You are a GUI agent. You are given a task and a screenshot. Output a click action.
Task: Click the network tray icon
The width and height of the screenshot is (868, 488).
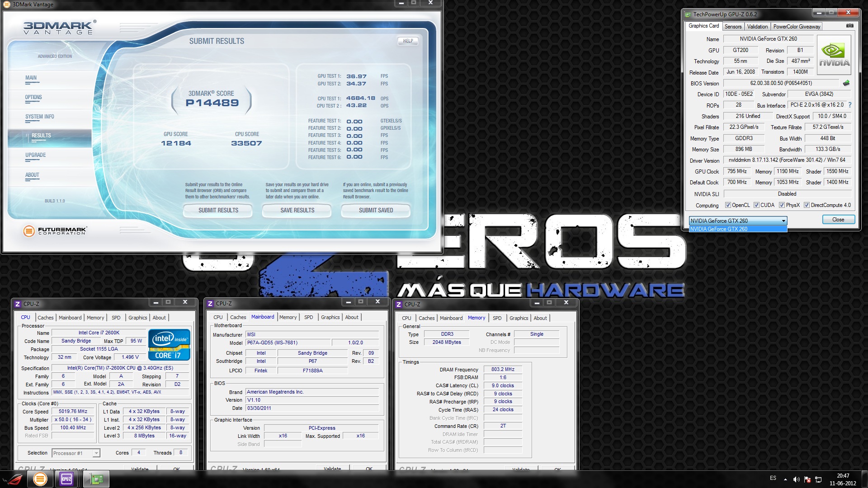coord(818,479)
